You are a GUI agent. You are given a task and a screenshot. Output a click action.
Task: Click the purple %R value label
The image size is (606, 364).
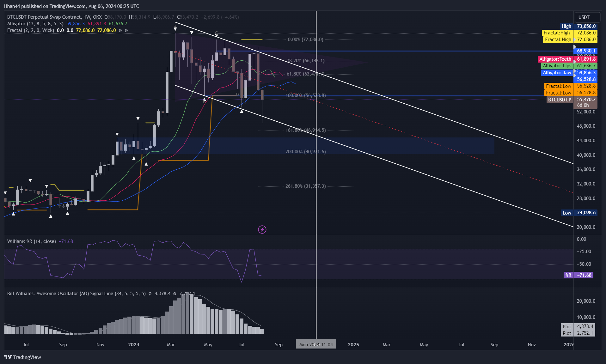[578, 275]
